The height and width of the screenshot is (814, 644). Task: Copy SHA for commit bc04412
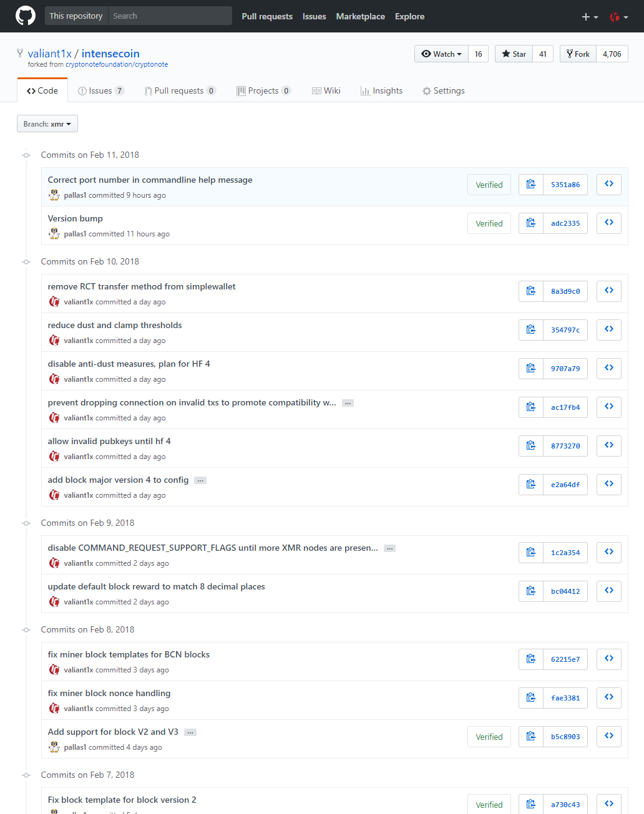[x=531, y=591]
